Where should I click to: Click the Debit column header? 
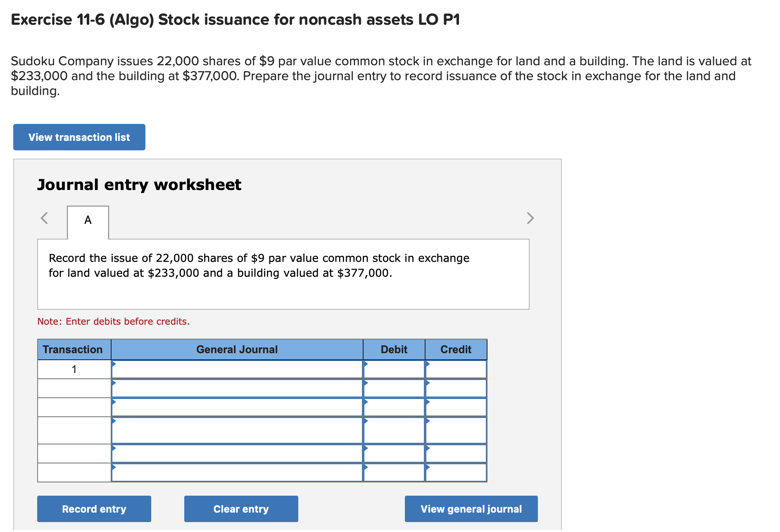coord(393,349)
